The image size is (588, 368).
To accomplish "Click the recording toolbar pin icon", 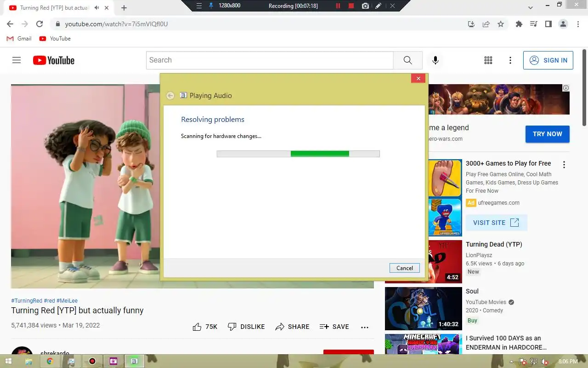I will pos(211,6).
